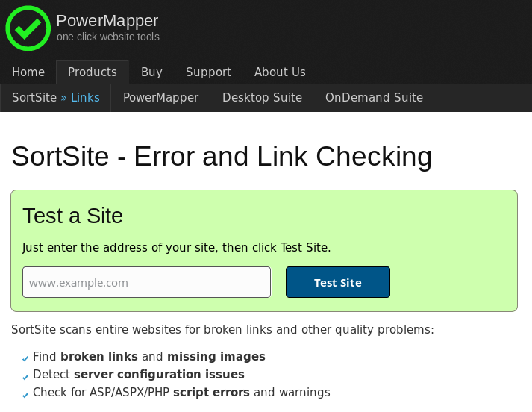Viewport: 532px width, 412px height.
Task: Go to the Buy page
Action: click(151, 72)
